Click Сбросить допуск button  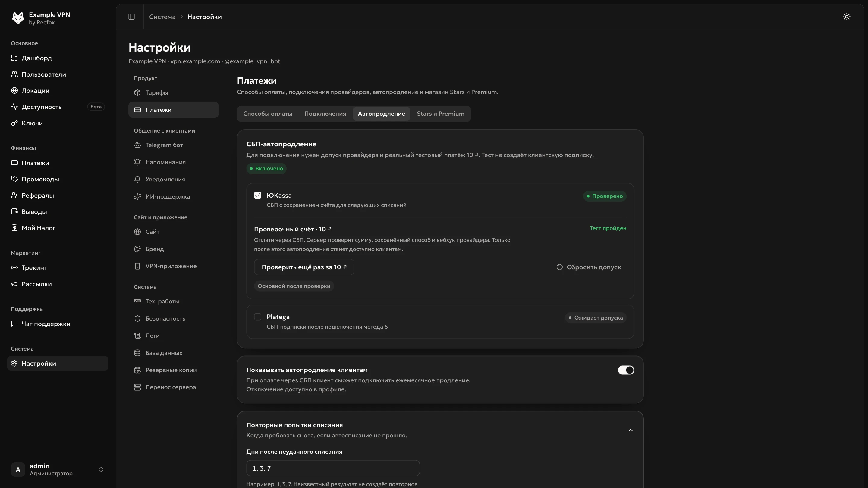(588, 267)
